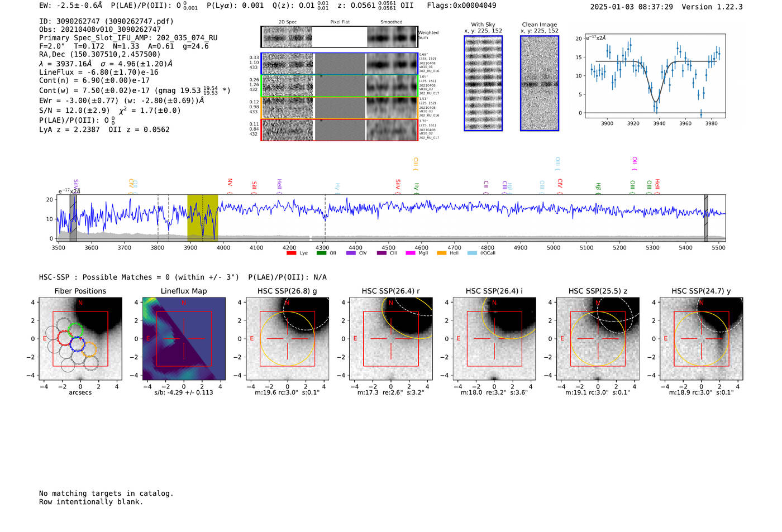Select the magenta MgII legend swatch
The image size is (782, 532).
click(x=411, y=253)
